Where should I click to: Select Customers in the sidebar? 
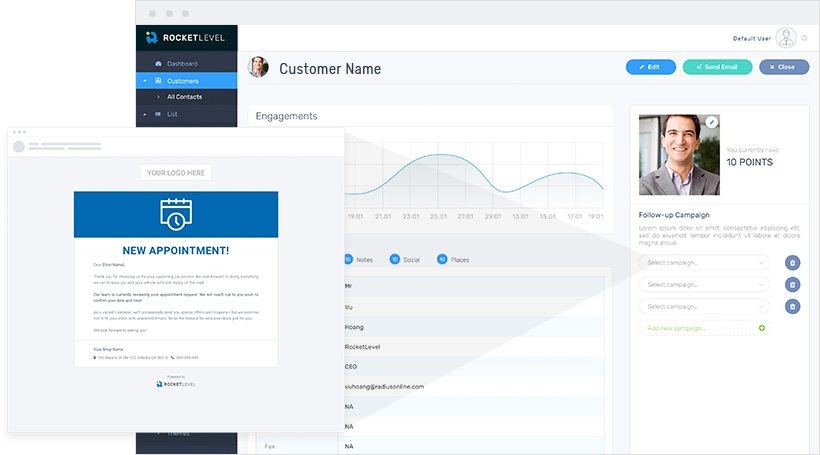186,81
